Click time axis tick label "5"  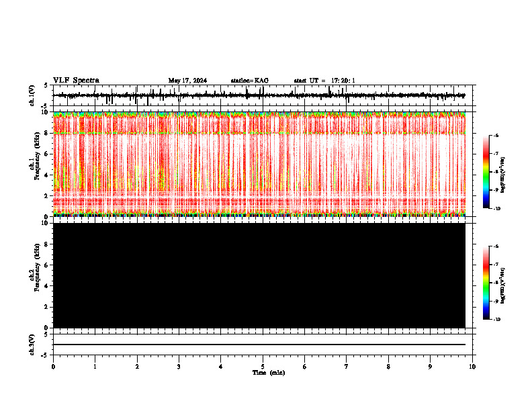[x=263, y=367]
